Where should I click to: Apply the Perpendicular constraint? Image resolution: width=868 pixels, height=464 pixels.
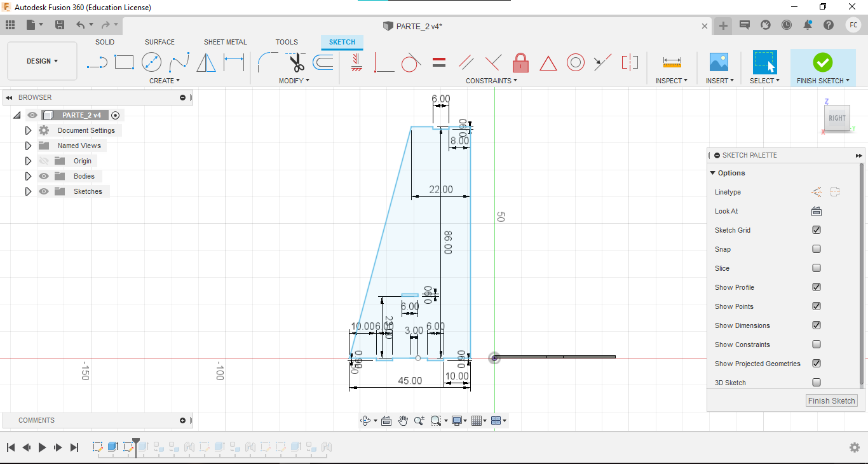pyautogui.click(x=493, y=62)
